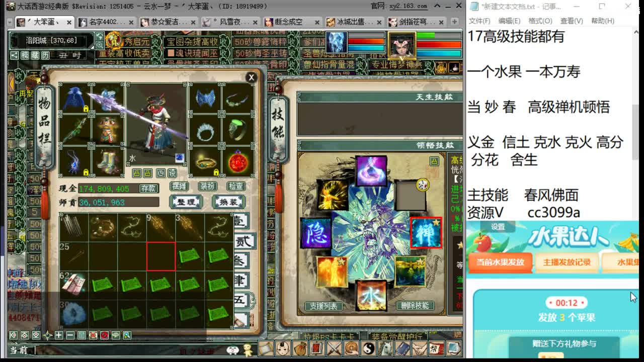This screenshot has height=362, width=644.
Task: Select the 主播发放记录 tab
Action: click(x=567, y=262)
